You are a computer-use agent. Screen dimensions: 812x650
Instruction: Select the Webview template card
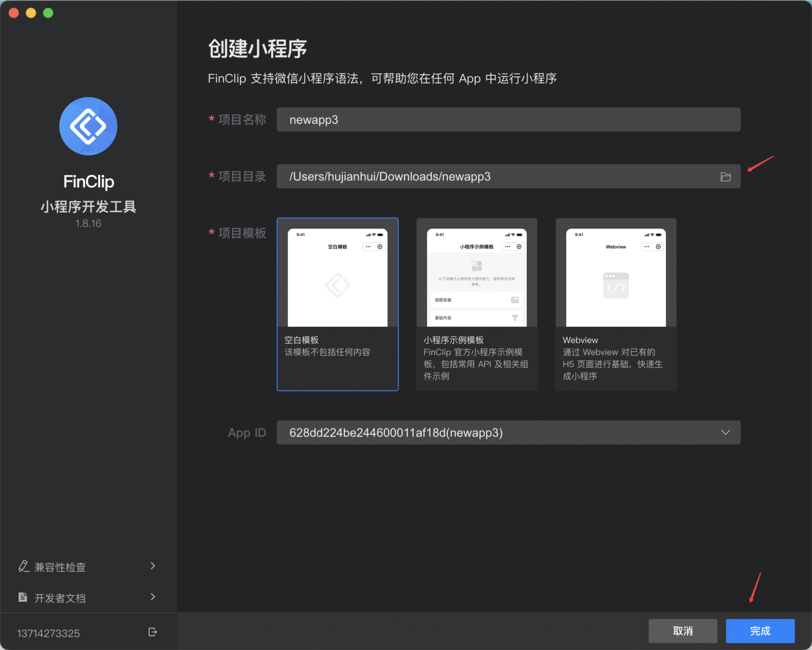point(616,304)
